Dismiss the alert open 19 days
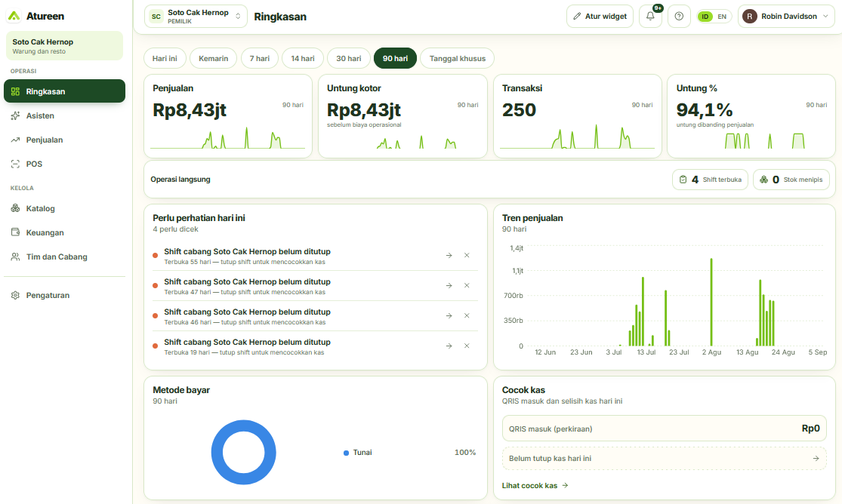 click(467, 346)
